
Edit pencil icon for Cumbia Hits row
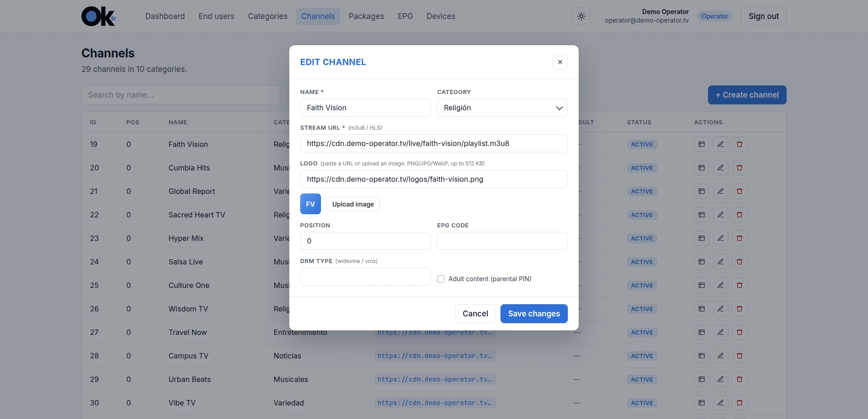(x=721, y=168)
